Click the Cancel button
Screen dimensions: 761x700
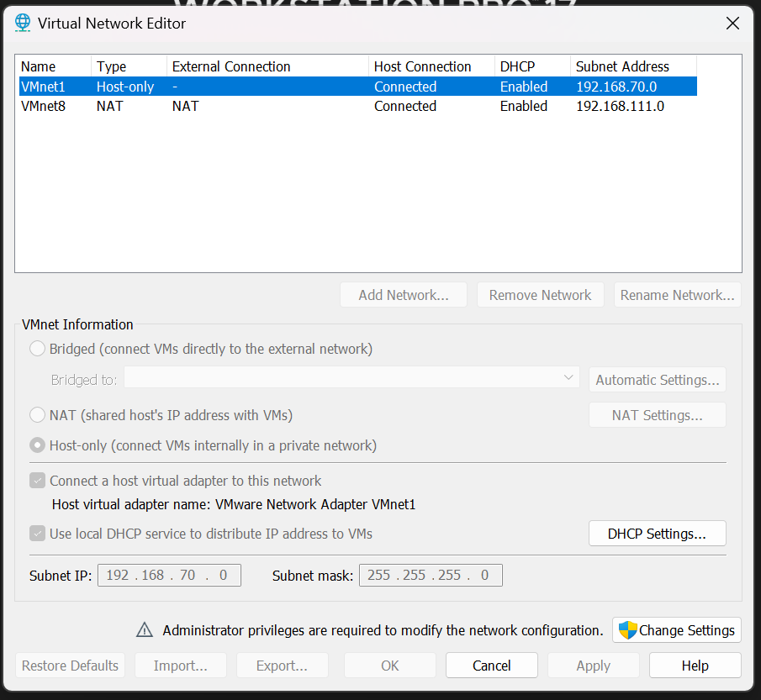tap(492, 665)
